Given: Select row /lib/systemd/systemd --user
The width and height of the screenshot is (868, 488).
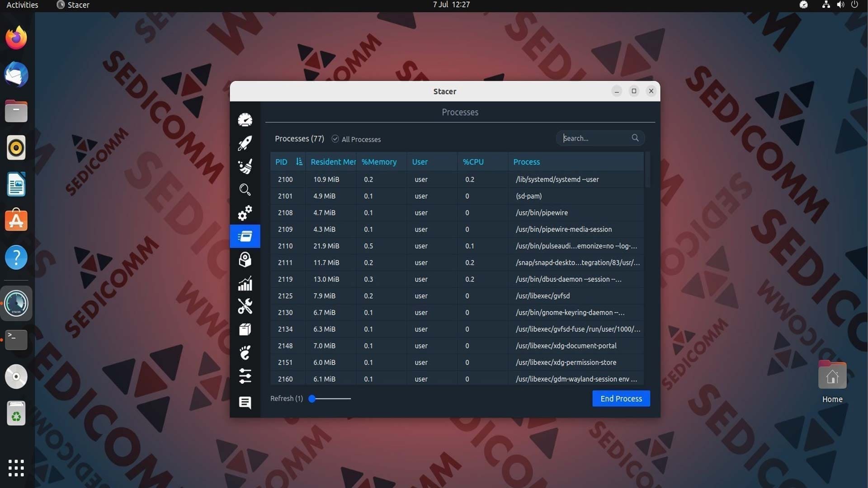Looking at the screenshot, I should point(457,179).
